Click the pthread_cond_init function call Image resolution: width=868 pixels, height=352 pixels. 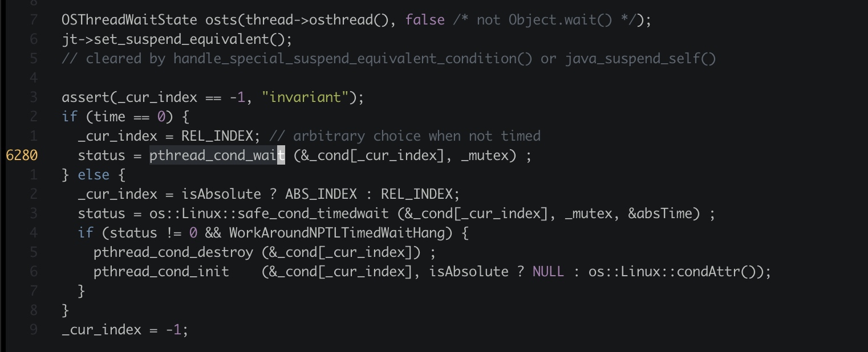(161, 272)
